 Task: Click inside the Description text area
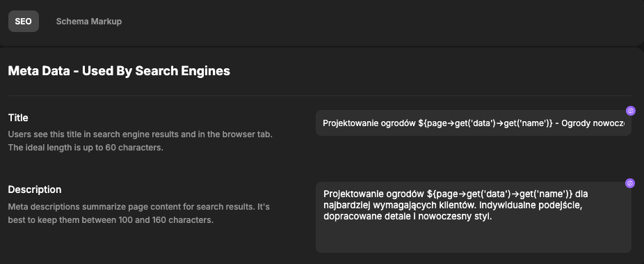coord(473,217)
